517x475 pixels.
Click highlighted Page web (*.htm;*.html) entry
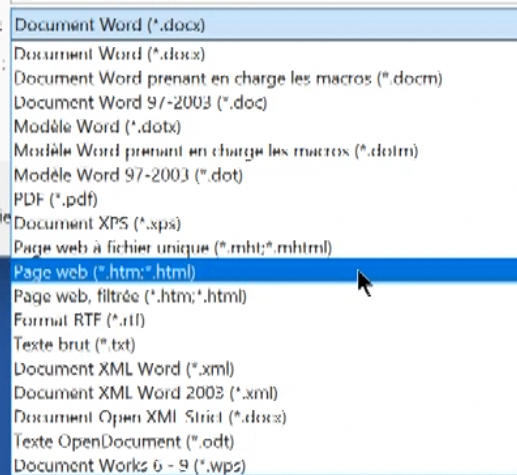click(x=264, y=272)
